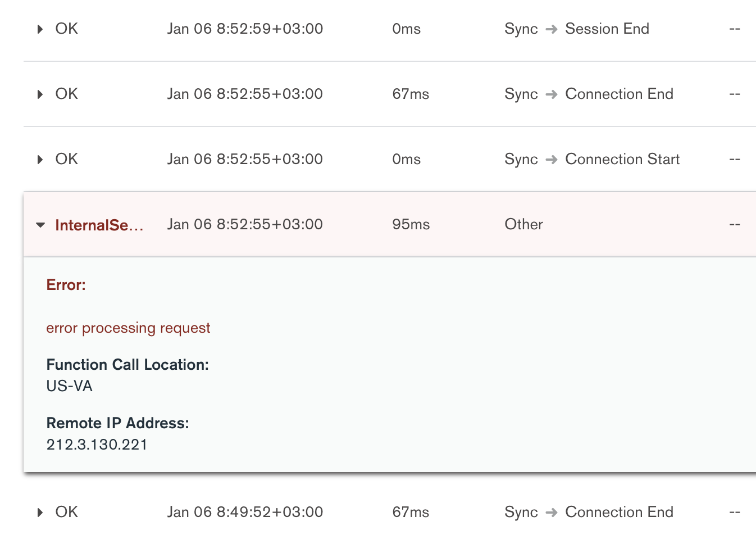
Task: Expand the Session End log entry
Action: tap(40, 29)
